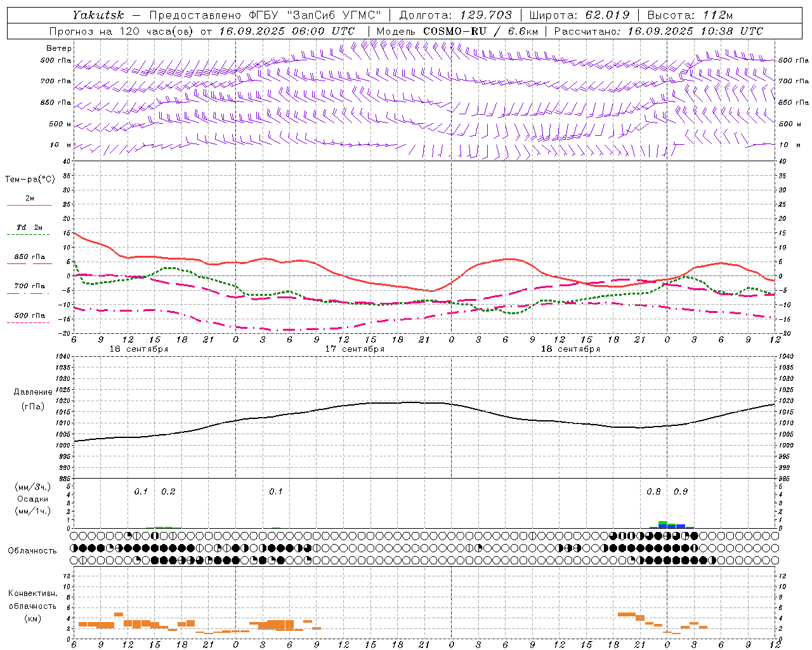Click the '(км)' unit under convective label
The height and width of the screenshot is (650, 812).
[32, 618]
